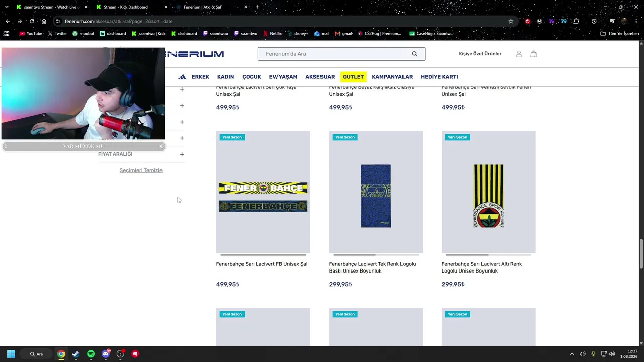Click the Fenerium'da Ara search field
Viewport: 644px width, 362px height.
point(341,54)
